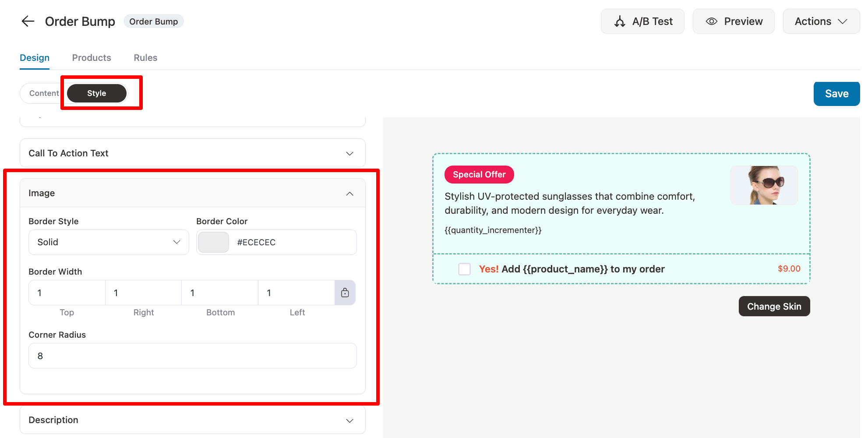Open the Border Style dropdown
868x438 pixels.
pyautogui.click(x=109, y=242)
